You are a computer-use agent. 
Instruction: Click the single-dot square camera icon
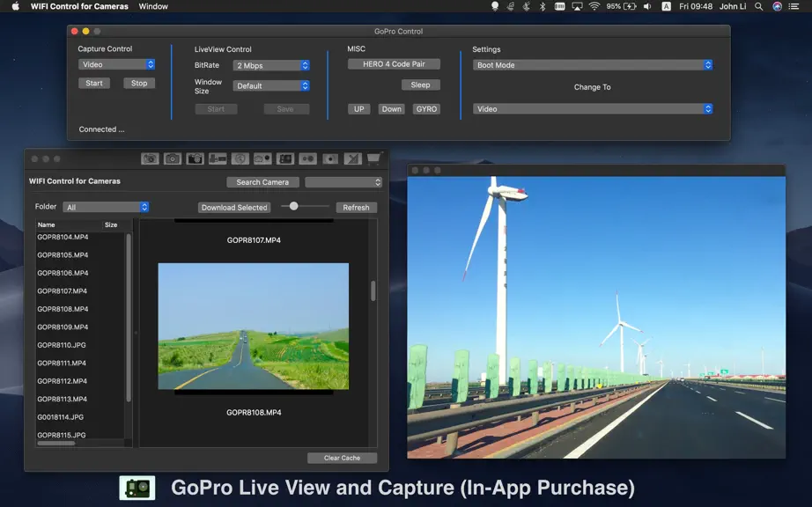(330, 158)
